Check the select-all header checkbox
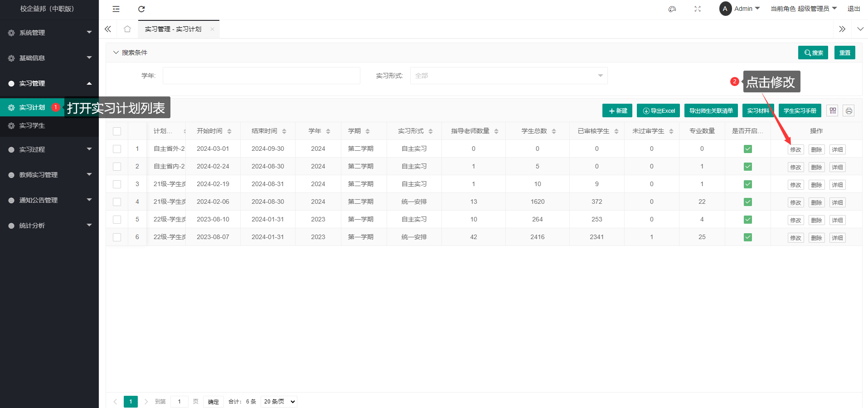The image size is (868, 408). coord(117,131)
